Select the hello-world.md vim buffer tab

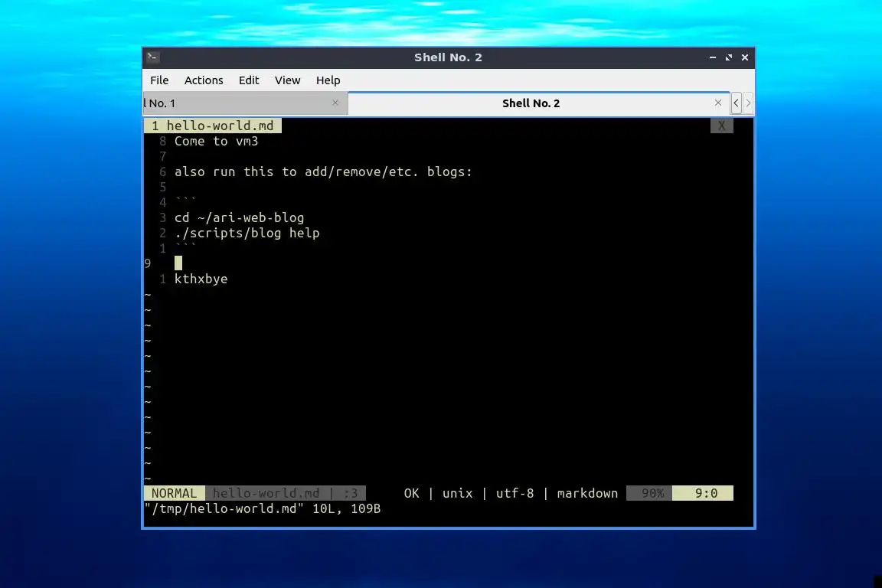coord(213,126)
